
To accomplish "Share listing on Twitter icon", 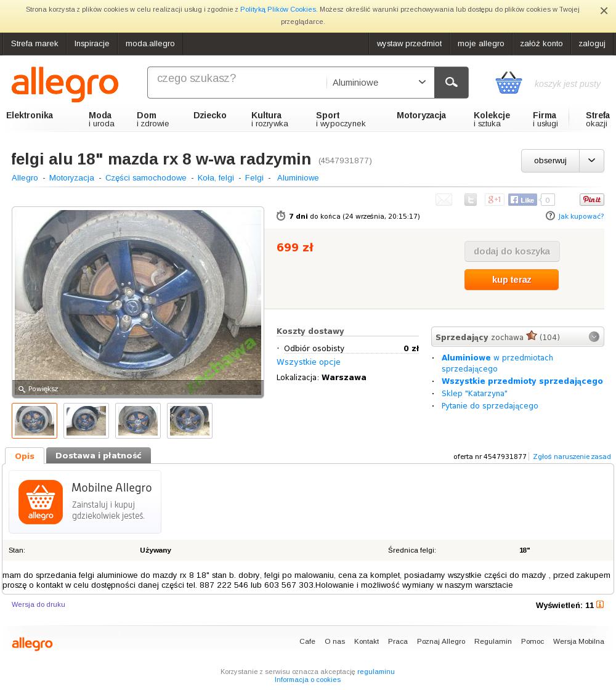I will tap(471, 200).
